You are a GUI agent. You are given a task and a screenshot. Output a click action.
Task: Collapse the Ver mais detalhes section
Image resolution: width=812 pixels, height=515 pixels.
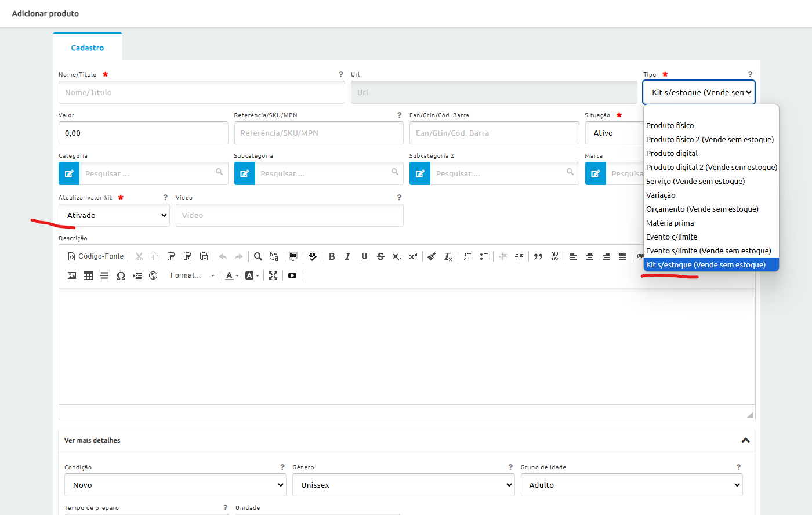[746, 440]
